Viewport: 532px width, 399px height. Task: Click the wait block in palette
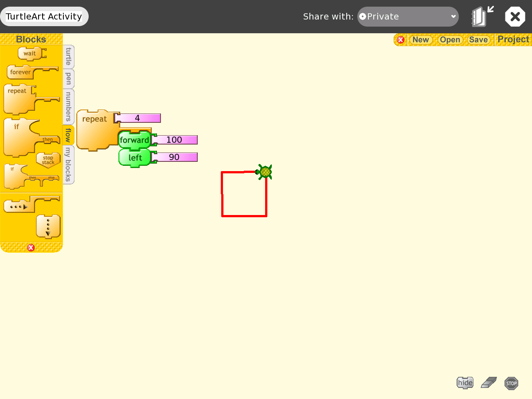30,54
